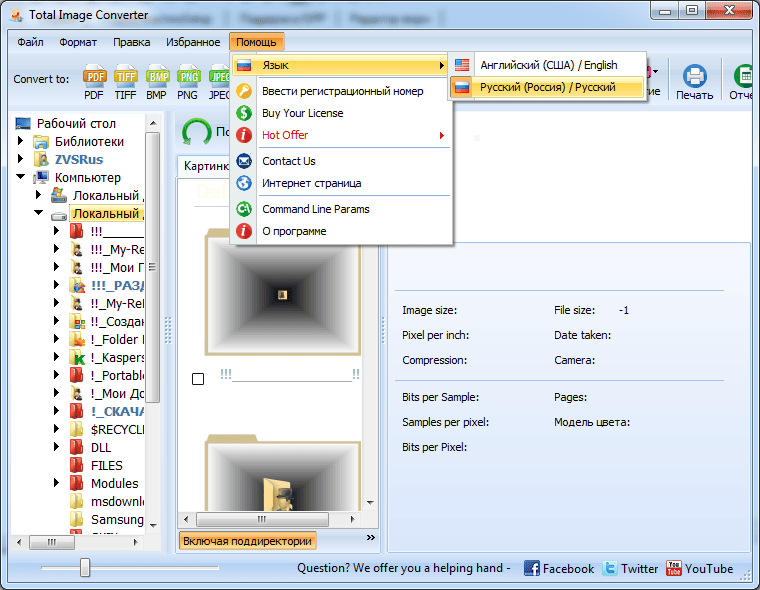Click the Компьютер computer icon
The width and height of the screenshot is (760, 590).
click(41, 177)
